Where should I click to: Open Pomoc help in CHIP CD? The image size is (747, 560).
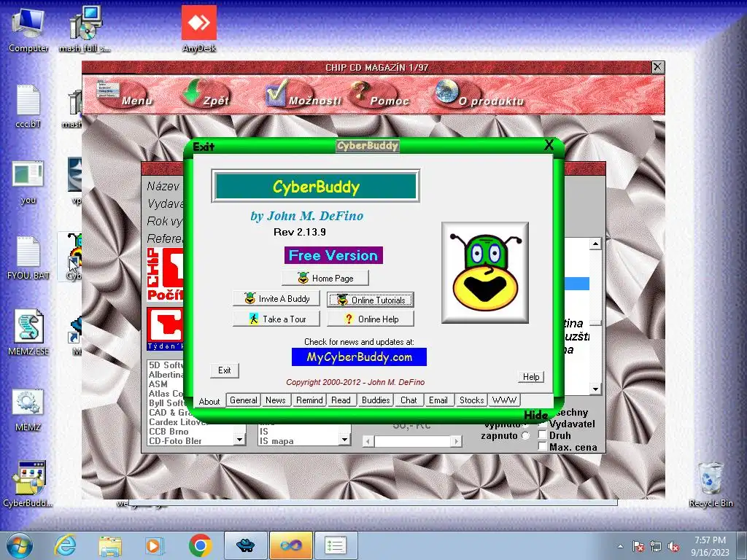click(x=379, y=94)
